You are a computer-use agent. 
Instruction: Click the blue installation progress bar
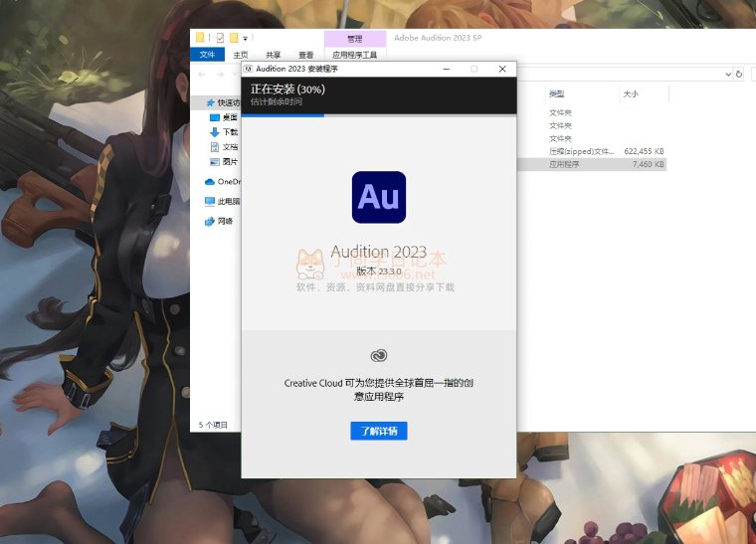tap(283, 115)
